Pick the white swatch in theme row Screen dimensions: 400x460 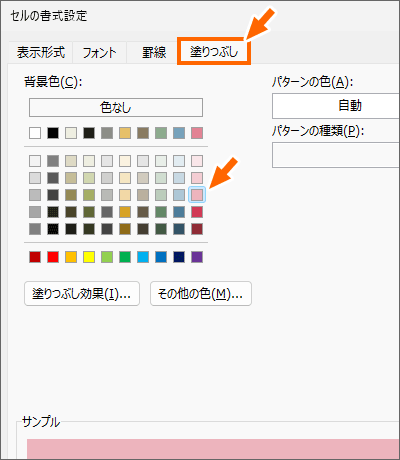point(35,133)
